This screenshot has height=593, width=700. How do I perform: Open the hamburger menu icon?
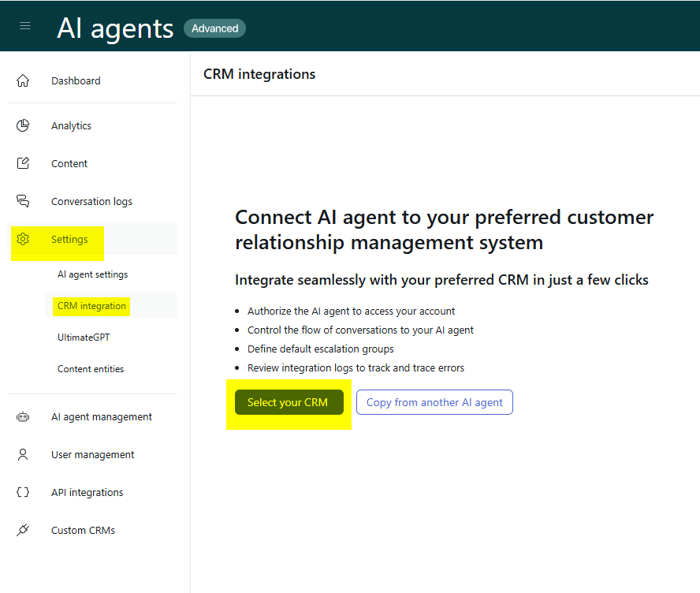[x=25, y=26]
